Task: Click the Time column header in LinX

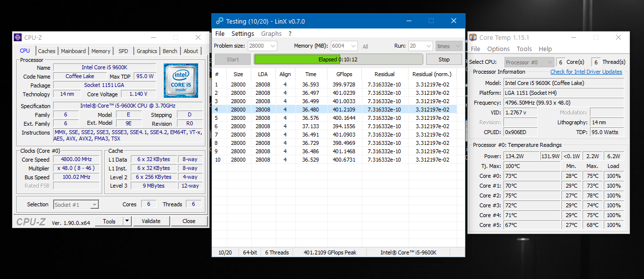Action: (x=311, y=74)
